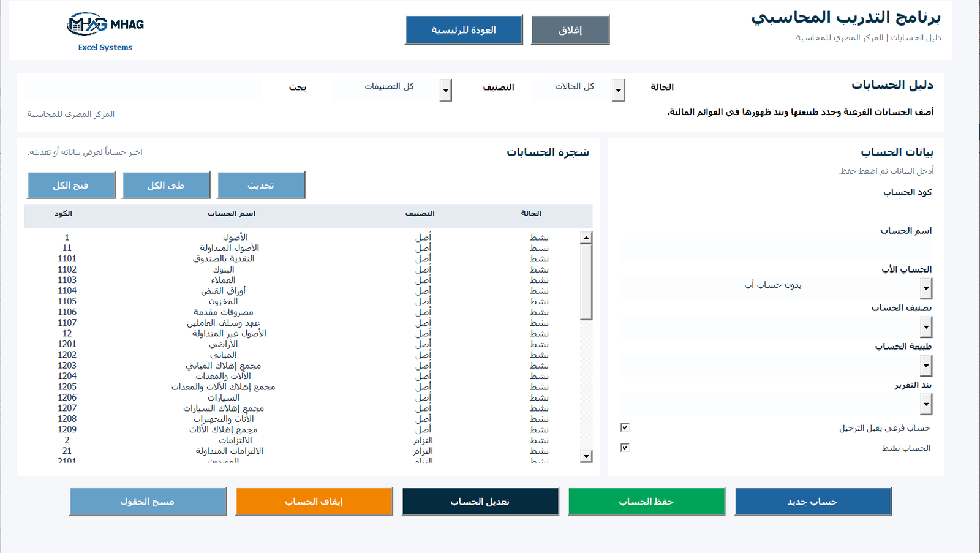Select the مجمع إهلاك المباني account row
Image resolution: width=980 pixels, height=553 pixels.
(303, 366)
